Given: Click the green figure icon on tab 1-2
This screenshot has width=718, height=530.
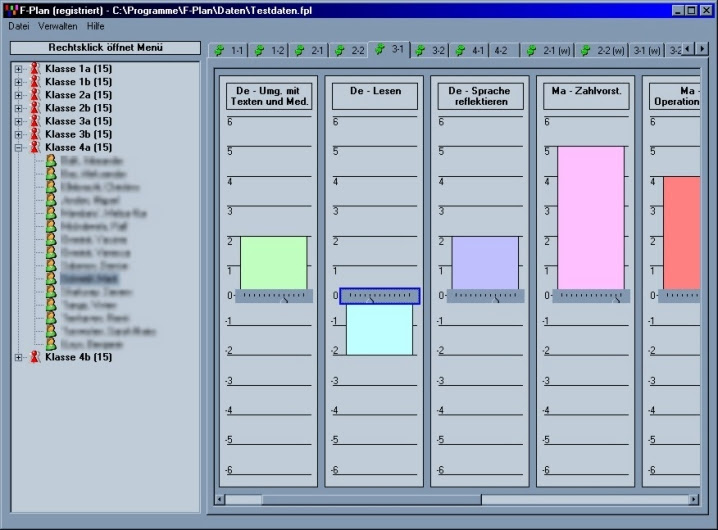Looking at the screenshot, I should point(260,50).
